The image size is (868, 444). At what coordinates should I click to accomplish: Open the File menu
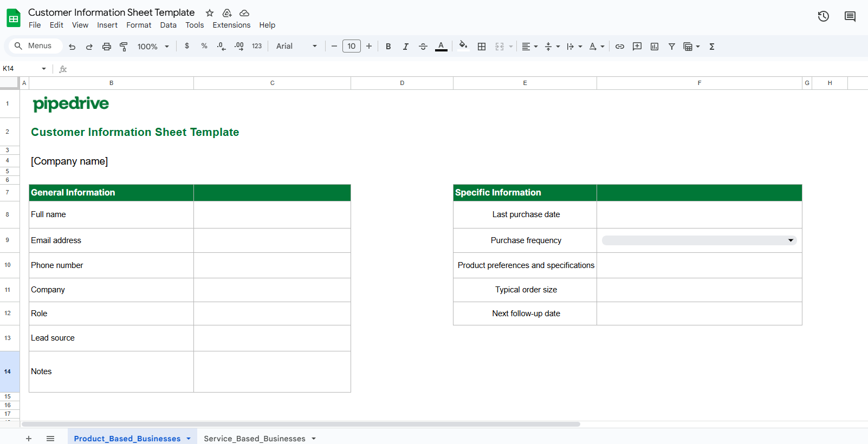[35, 25]
